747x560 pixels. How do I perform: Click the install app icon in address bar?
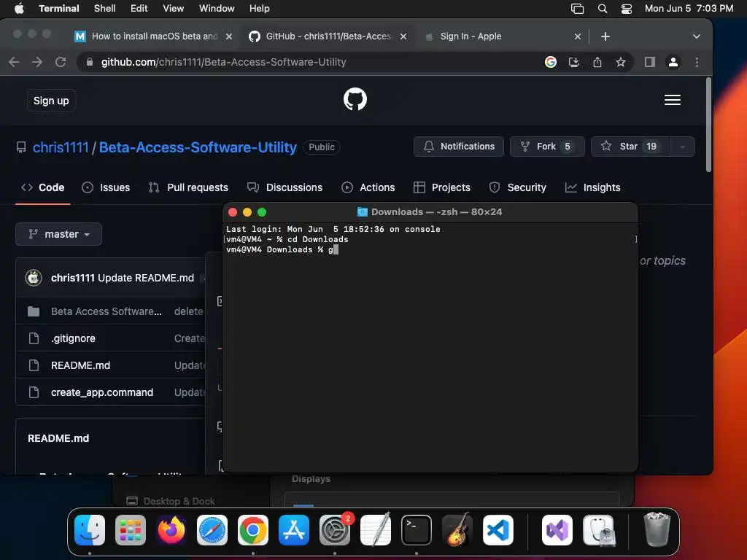coord(574,62)
